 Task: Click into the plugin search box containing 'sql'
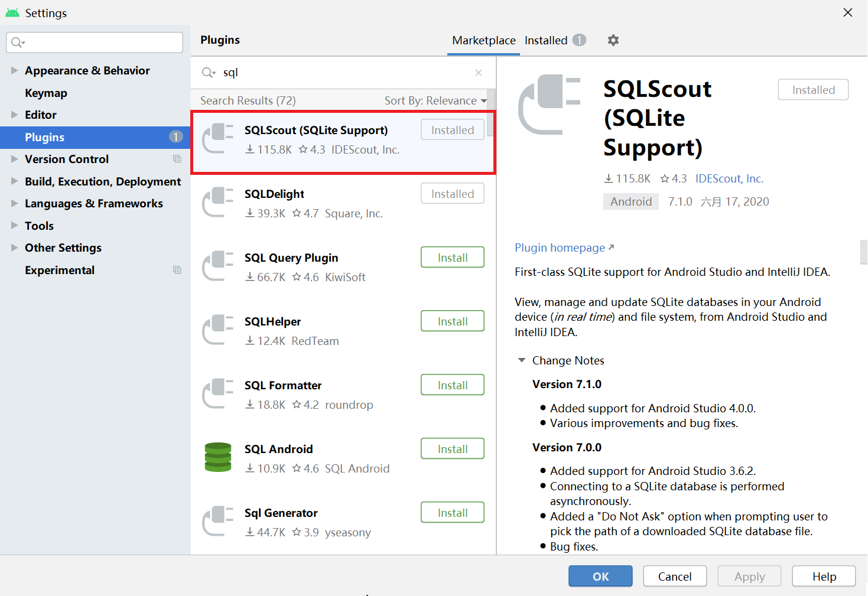tap(343, 72)
